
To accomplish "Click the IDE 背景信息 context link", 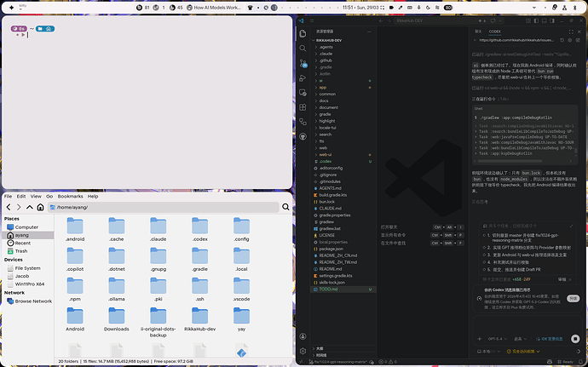I will [550, 339].
